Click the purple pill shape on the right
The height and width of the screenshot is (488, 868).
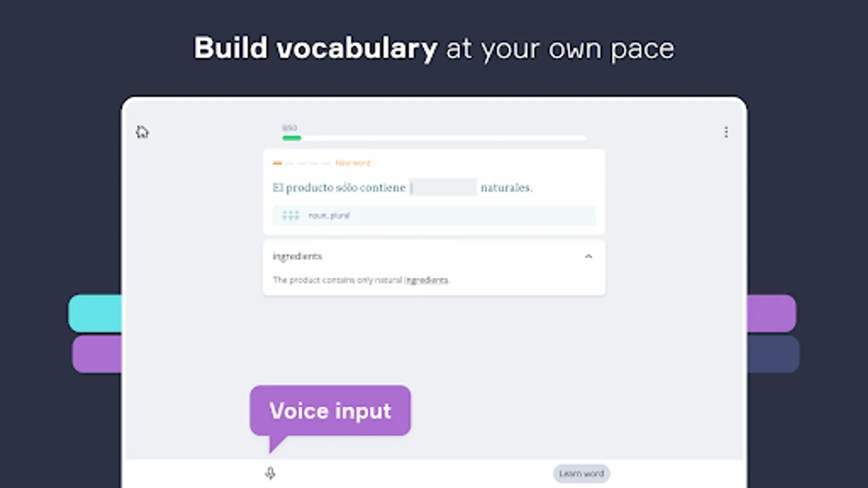(771, 313)
